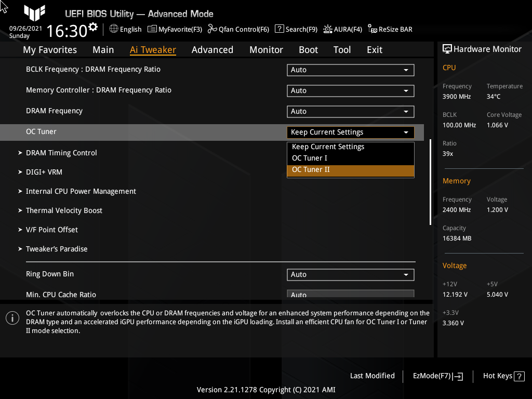
Task: Click the Search(F9) question icon
Action: tap(279, 29)
